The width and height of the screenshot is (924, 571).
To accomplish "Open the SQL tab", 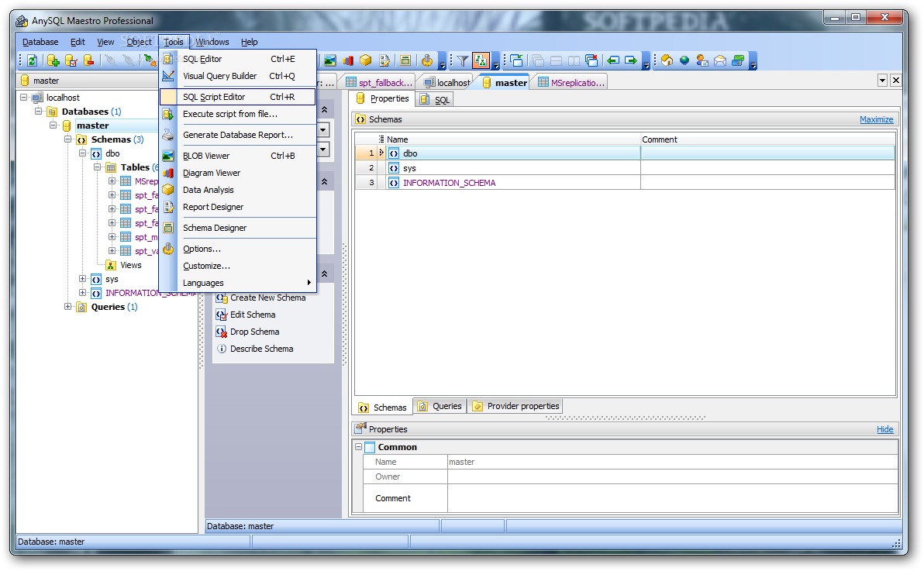I will (x=435, y=100).
